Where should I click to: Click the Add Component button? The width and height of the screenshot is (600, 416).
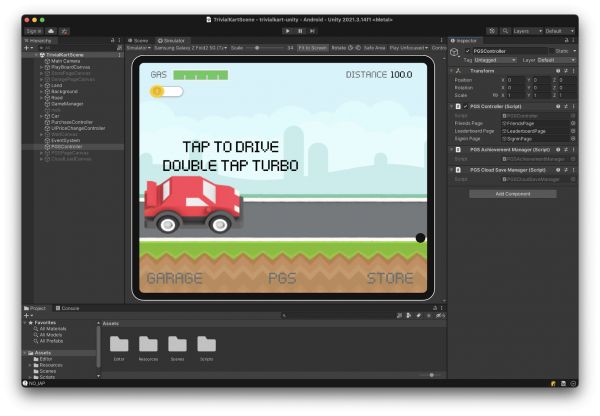click(x=513, y=194)
